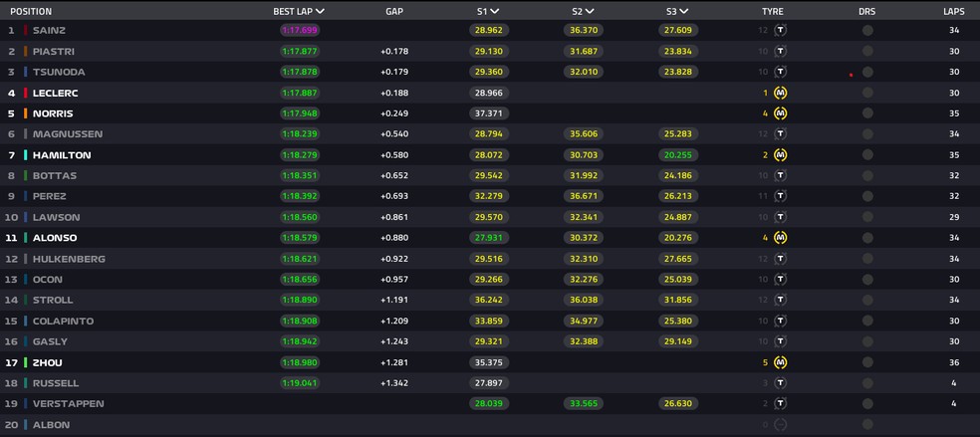Click Sainz's purple best lap 1:17.699

(x=300, y=30)
